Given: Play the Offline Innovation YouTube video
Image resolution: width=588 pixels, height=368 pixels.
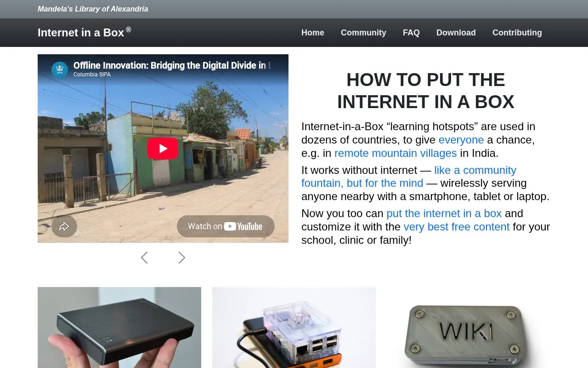Looking at the screenshot, I should pyautogui.click(x=163, y=149).
